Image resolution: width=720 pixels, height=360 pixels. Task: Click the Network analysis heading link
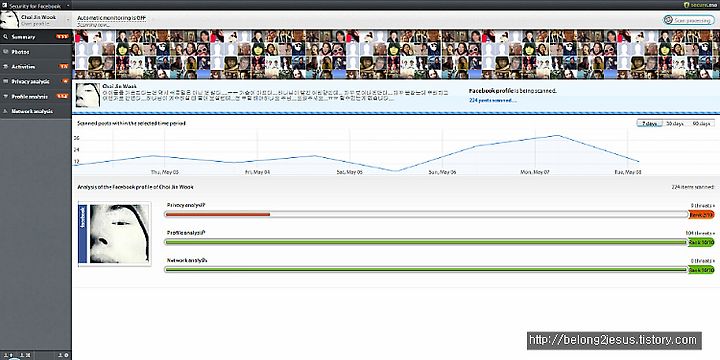pos(187,260)
